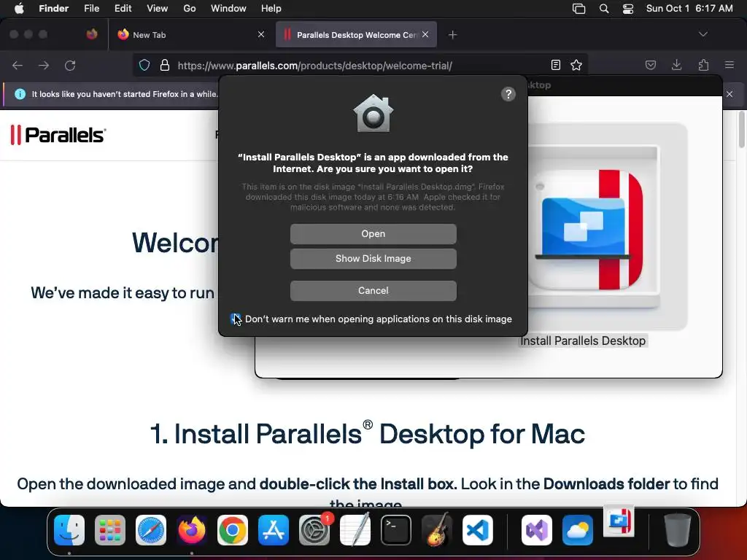Screen dimensions: 747x560
Task: Open Firefox downloads panel
Action: (676, 65)
